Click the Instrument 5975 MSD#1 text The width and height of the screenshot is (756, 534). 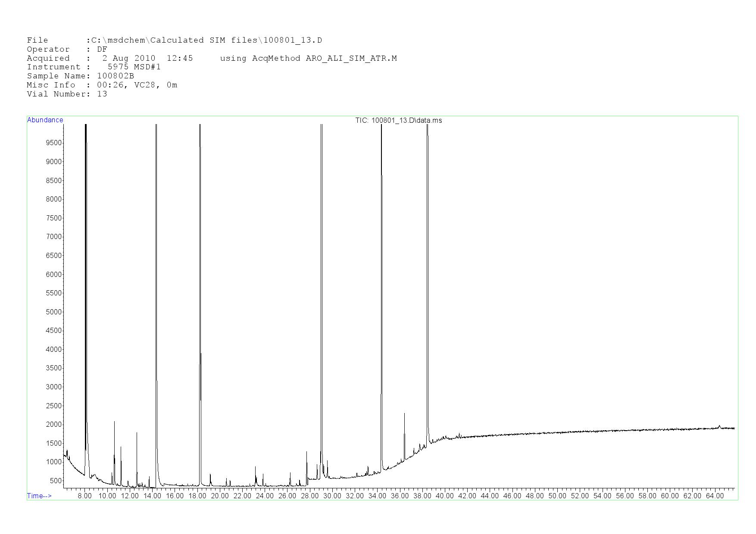tap(134, 67)
